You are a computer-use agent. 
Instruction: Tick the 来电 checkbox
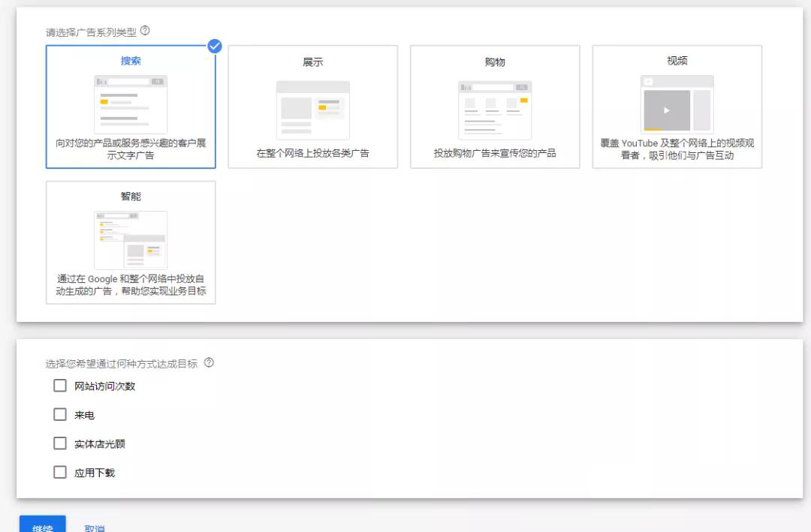[60, 415]
